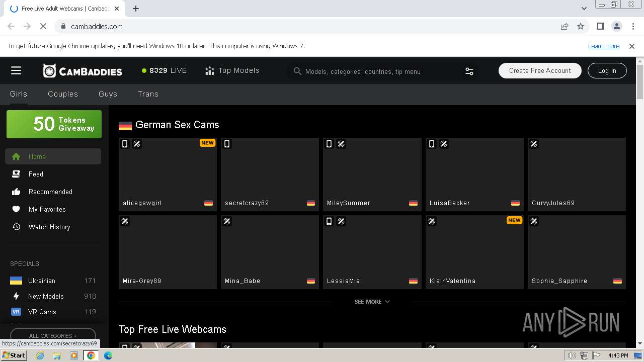Open the tab search dropdown chevron
Screen dimensions: 644x362
tap(584, 9)
